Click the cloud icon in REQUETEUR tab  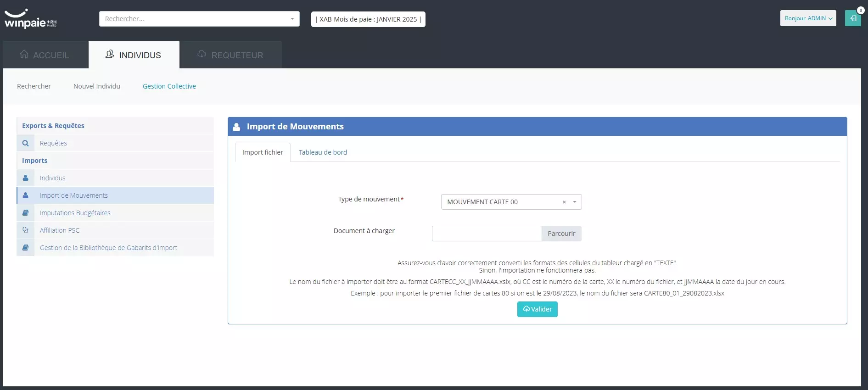(x=202, y=54)
